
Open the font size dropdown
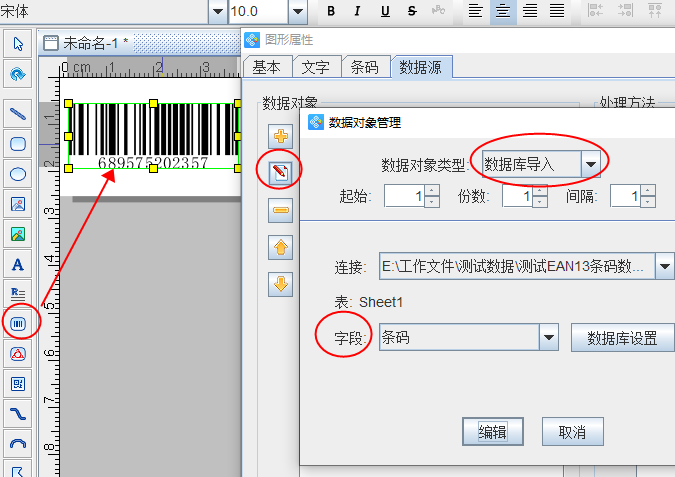[x=297, y=11]
